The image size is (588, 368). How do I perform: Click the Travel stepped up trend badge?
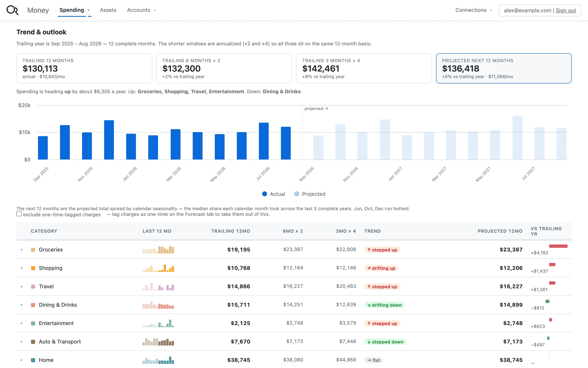[382, 286]
